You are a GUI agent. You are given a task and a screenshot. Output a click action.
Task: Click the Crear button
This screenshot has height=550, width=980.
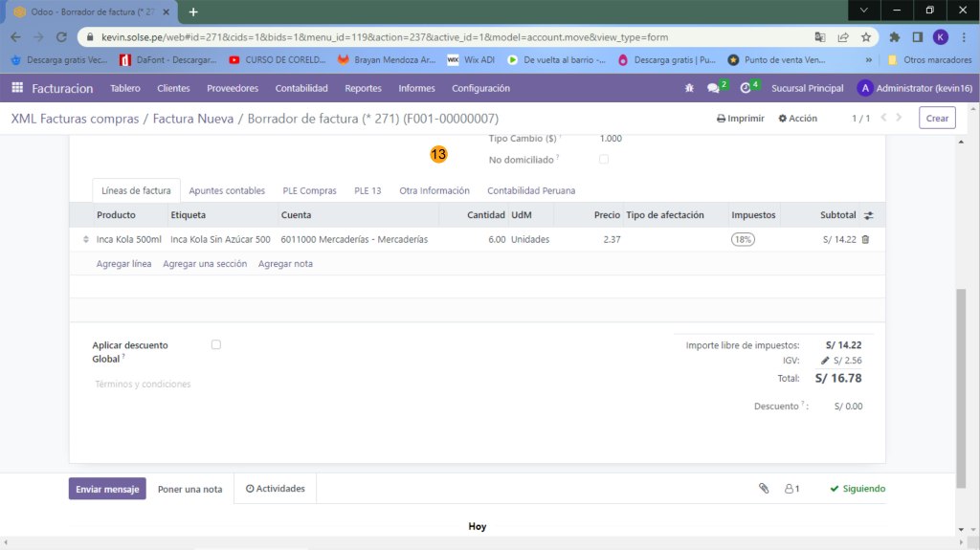pos(937,119)
